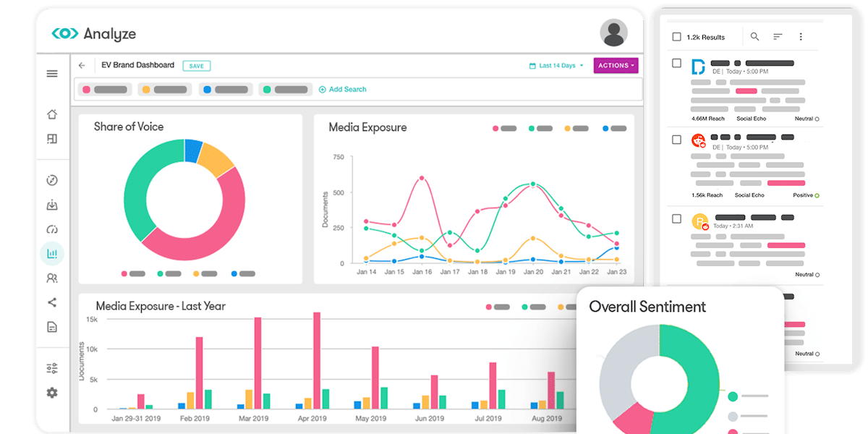Open the people icon in the sidebar
This screenshot has width=868, height=434.
[x=52, y=278]
